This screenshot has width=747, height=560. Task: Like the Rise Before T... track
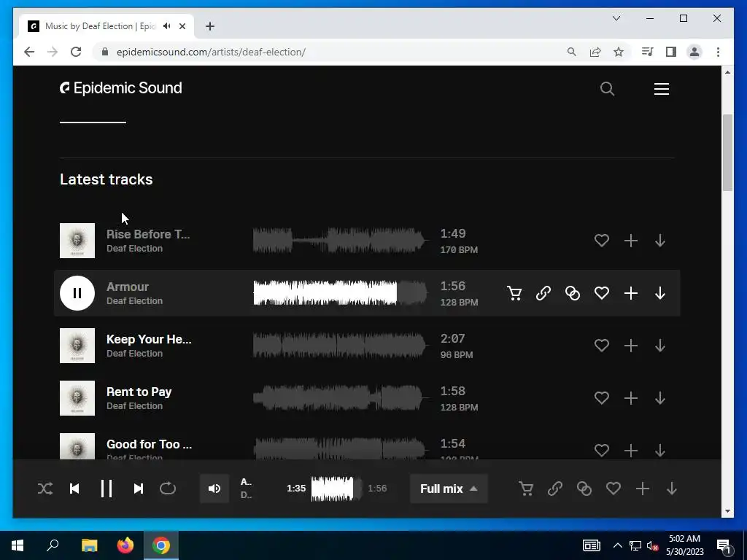602,241
